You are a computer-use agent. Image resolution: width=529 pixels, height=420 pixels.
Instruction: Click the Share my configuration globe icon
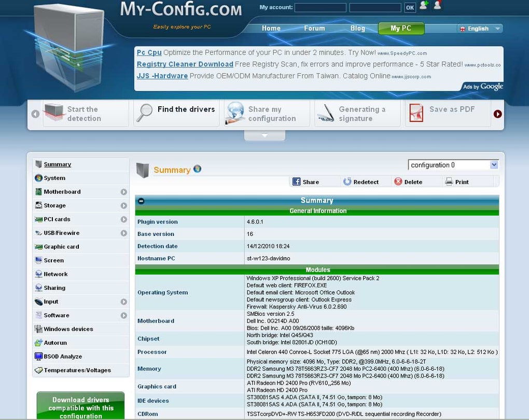point(235,113)
